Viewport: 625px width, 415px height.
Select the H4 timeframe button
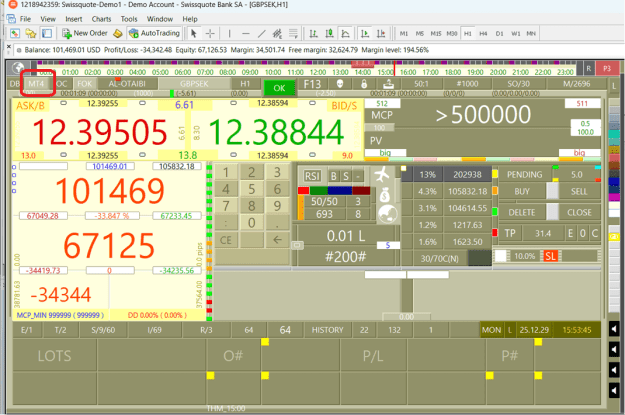point(483,33)
